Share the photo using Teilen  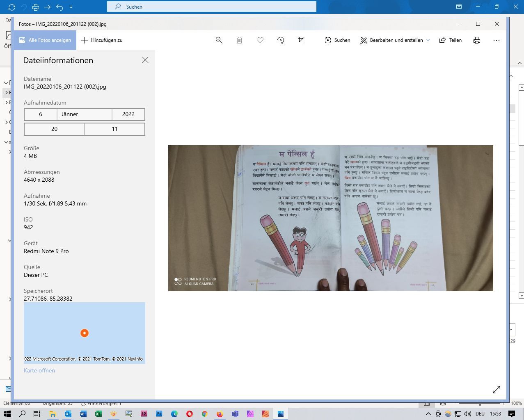click(x=451, y=40)
